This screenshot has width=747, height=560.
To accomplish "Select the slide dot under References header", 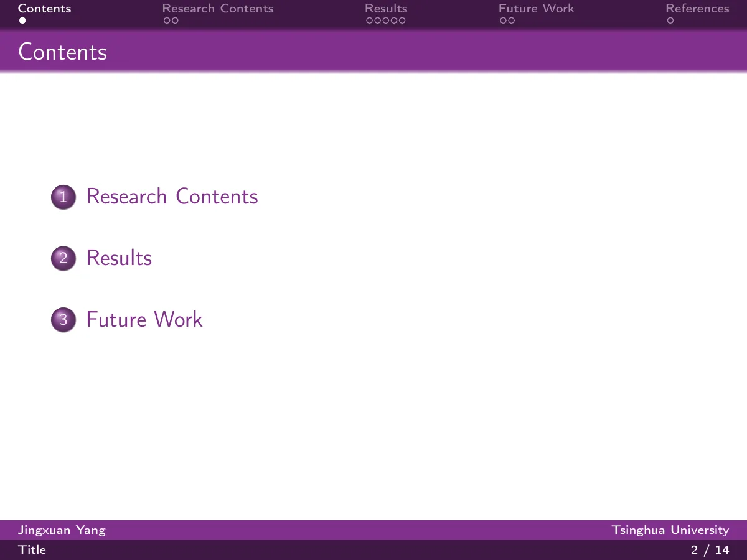I will click(x=670, y=21).
